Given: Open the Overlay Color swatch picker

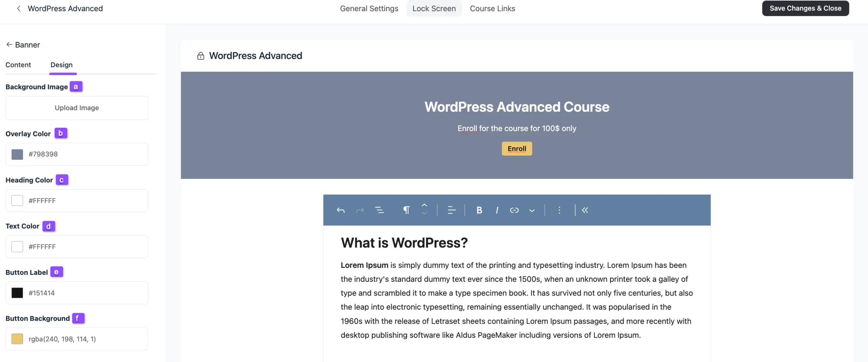Looking at the screenshot, I should (x=17, y=154).
